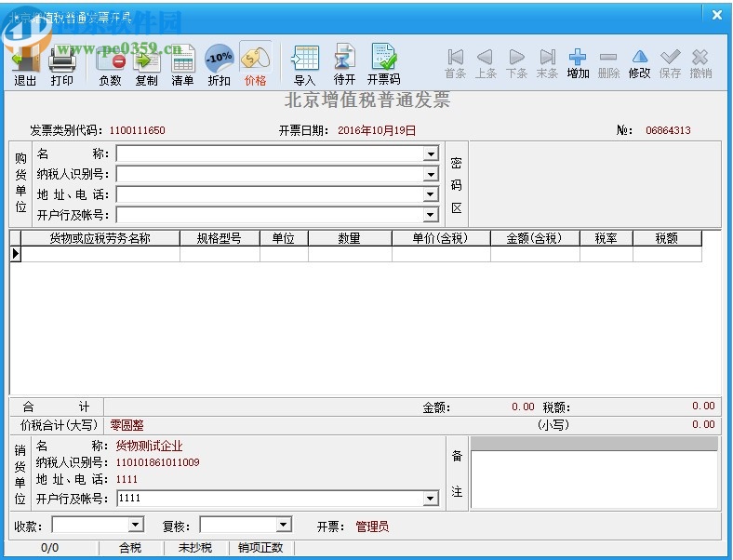Click the invoice number 06864313
This screenshot has height=560, width=733.
click(x=668, y=130)
